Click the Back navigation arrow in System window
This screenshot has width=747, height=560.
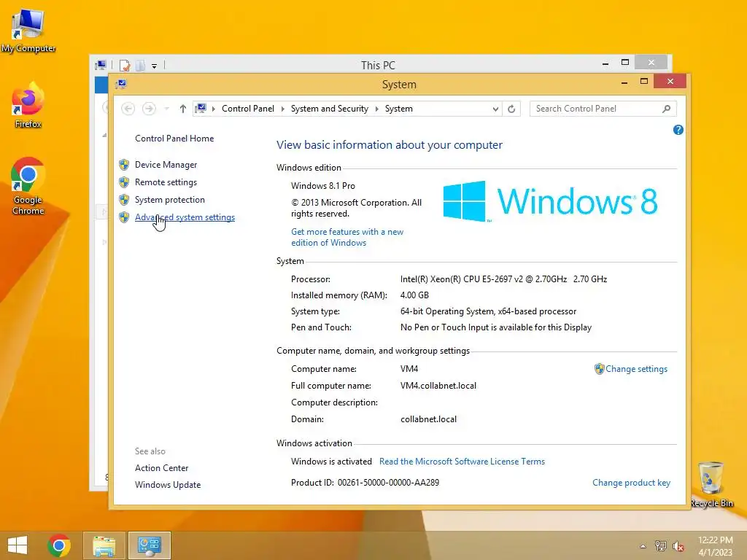pos(128,109)
